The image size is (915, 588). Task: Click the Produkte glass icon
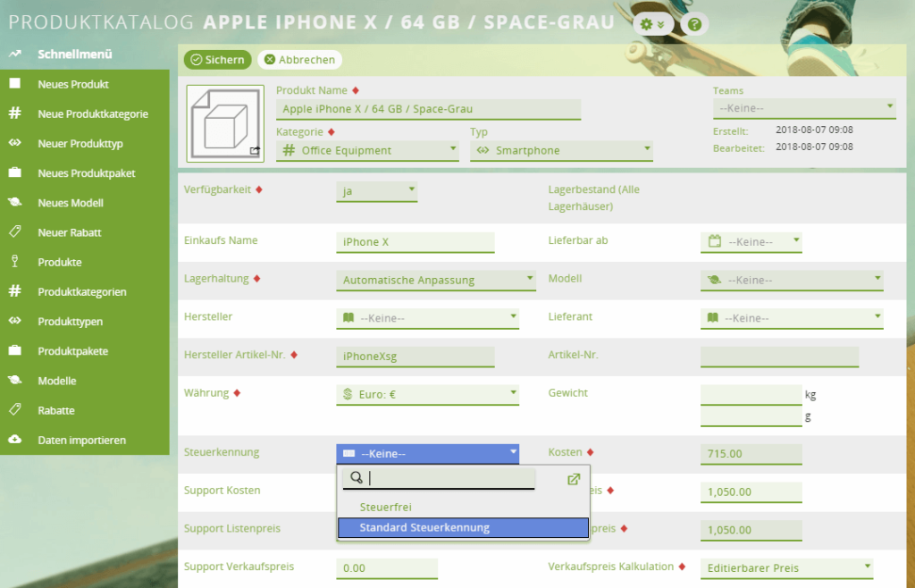tap(15, 261)
